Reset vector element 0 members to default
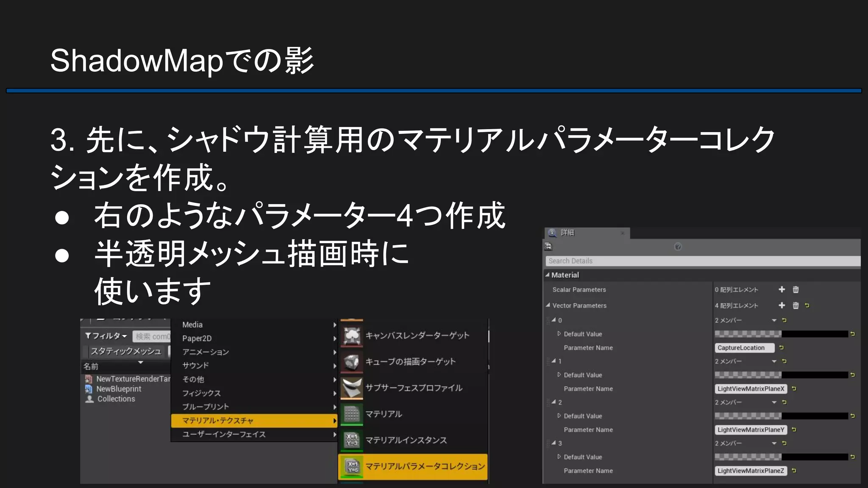This screenshot has height=488, width=868. tap(784, 320)
